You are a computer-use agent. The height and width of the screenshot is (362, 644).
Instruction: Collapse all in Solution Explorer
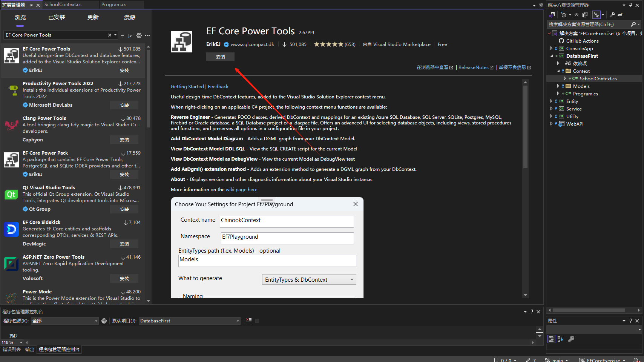577,15
